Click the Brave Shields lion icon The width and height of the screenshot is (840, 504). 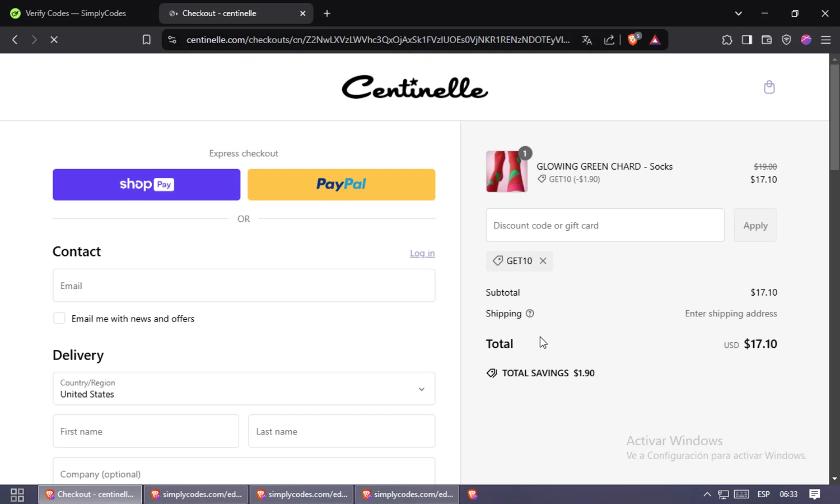(x=633, y=39)
